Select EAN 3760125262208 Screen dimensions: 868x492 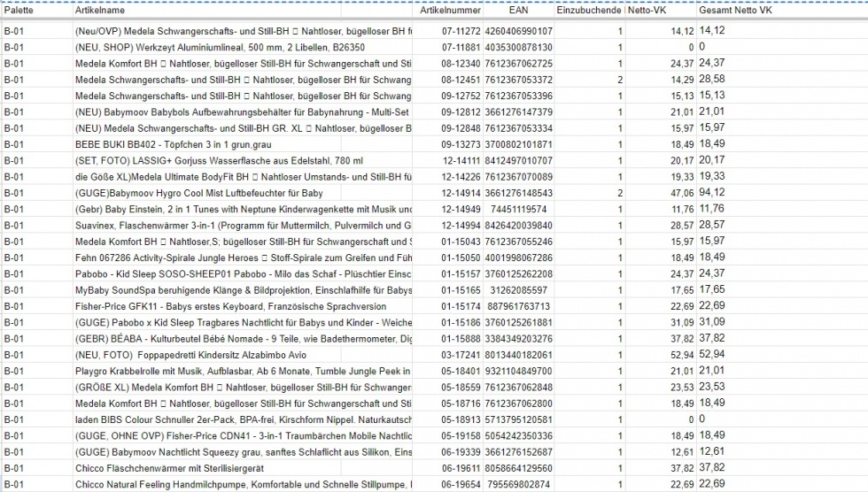coord(518,273)
